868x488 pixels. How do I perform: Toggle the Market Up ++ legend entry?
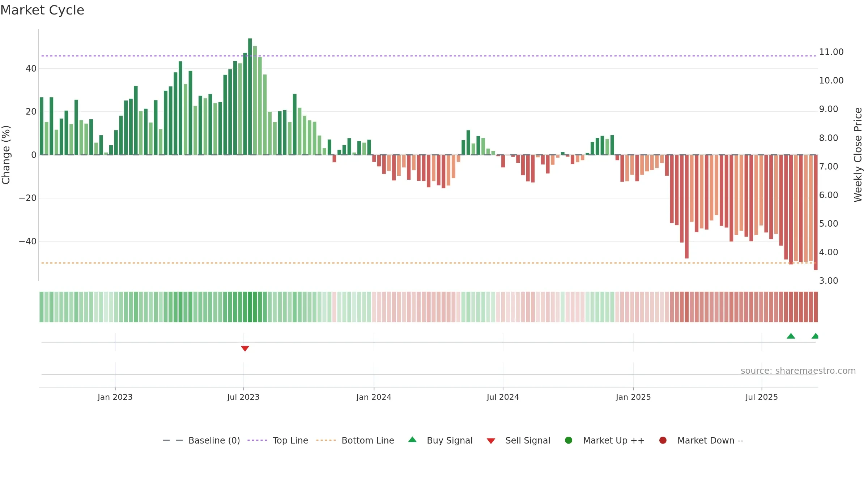pos(604,440)
